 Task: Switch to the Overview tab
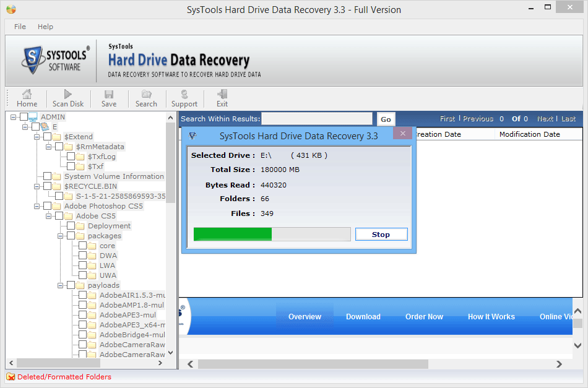[x=305, y=317]
